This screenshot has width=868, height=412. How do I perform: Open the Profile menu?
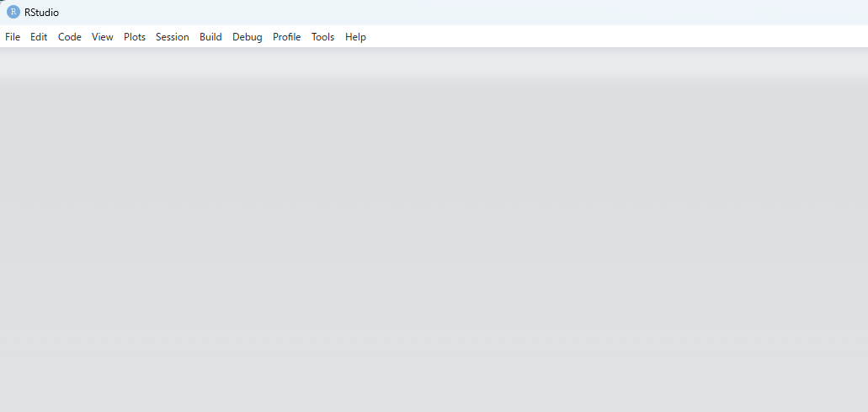click(287, 37)
